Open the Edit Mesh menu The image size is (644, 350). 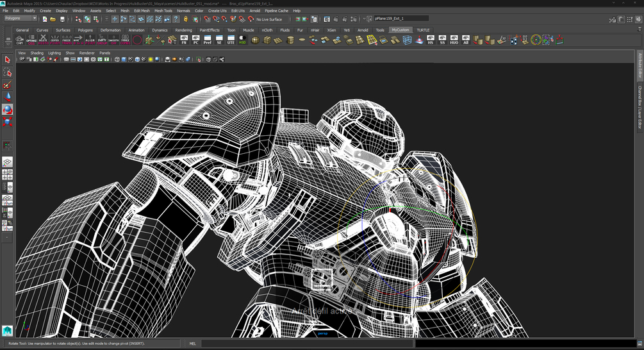142,11
